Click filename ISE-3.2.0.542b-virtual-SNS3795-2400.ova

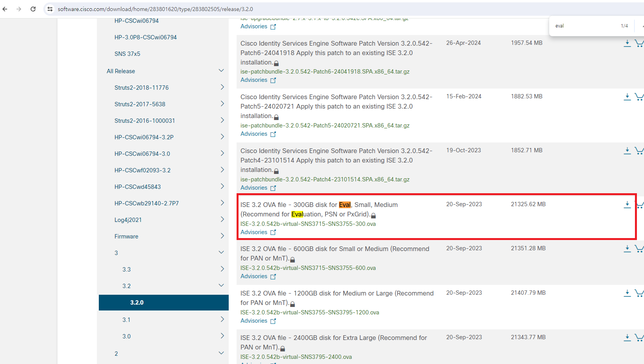[x=296, y=357]
